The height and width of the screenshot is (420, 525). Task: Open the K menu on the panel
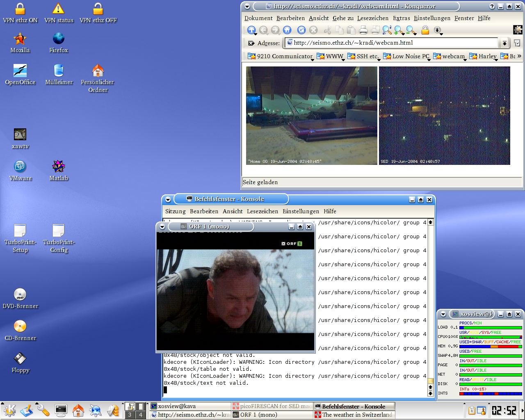pyautogui.click(x=9, y=410)
